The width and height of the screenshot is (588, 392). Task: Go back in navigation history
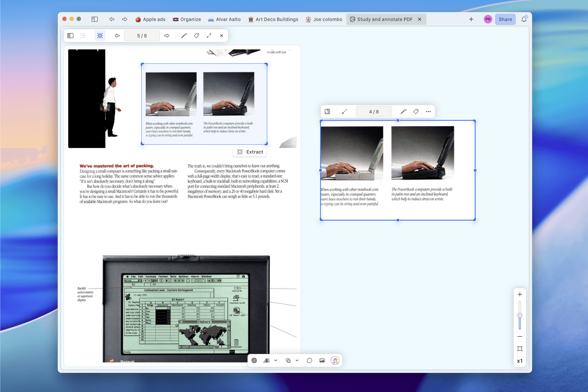pos(112,19)
